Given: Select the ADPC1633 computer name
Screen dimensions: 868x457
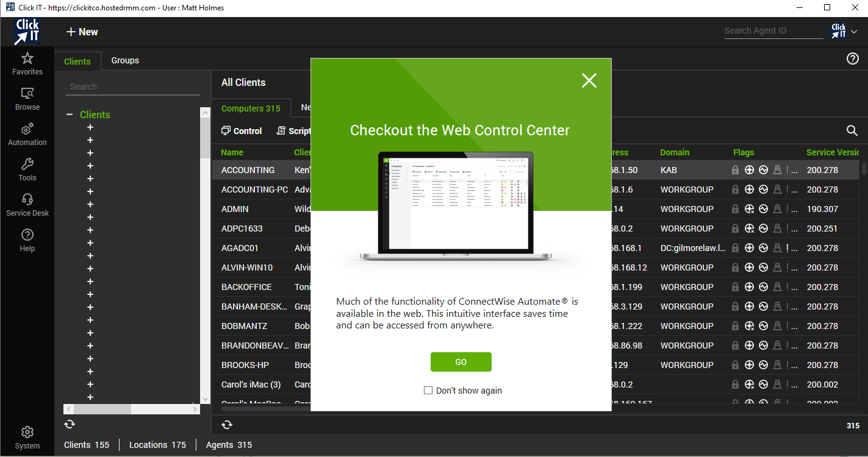Looking at the screenshot, I should (242, 228).
